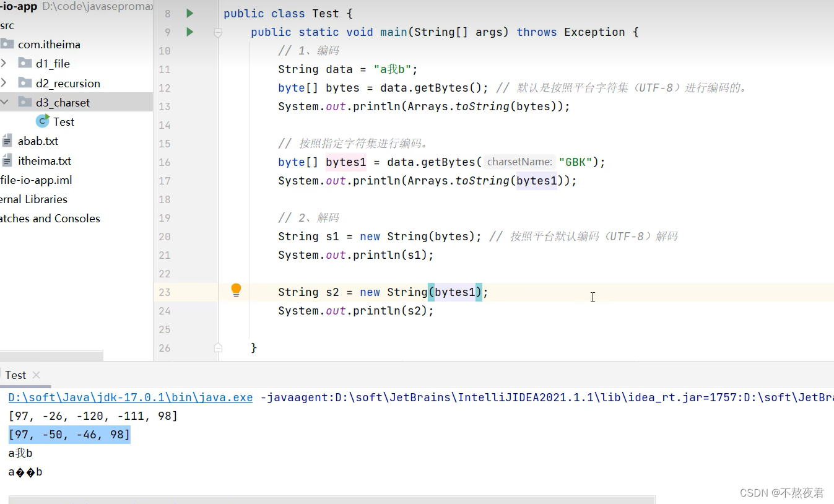Open the intention bulb on line 23
Screen dimensions: 834x504
tap(235, 290)
